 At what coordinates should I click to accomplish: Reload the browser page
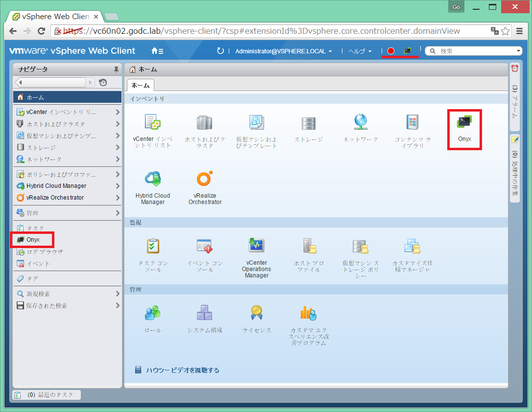[x=41, y=31]
